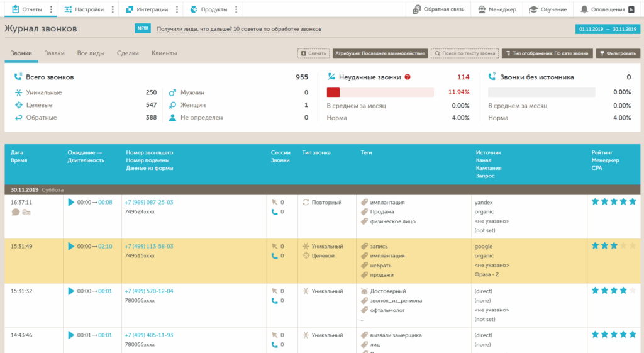Open the Менеджер section

pos(497,9)
